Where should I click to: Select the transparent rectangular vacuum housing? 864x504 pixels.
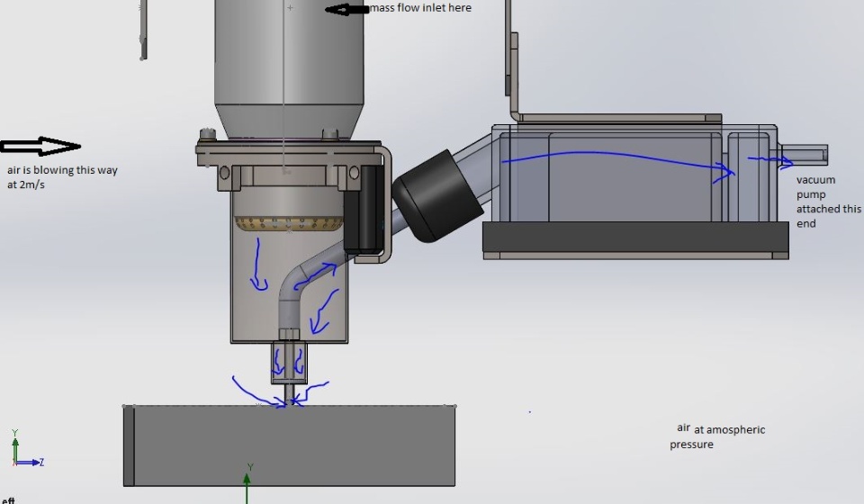[x=634, y=173]
